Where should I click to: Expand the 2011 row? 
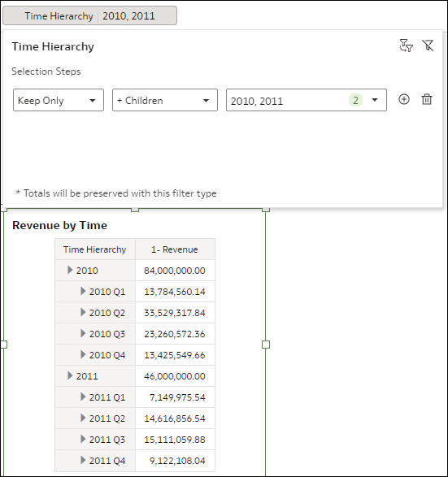tap(70, 375)
